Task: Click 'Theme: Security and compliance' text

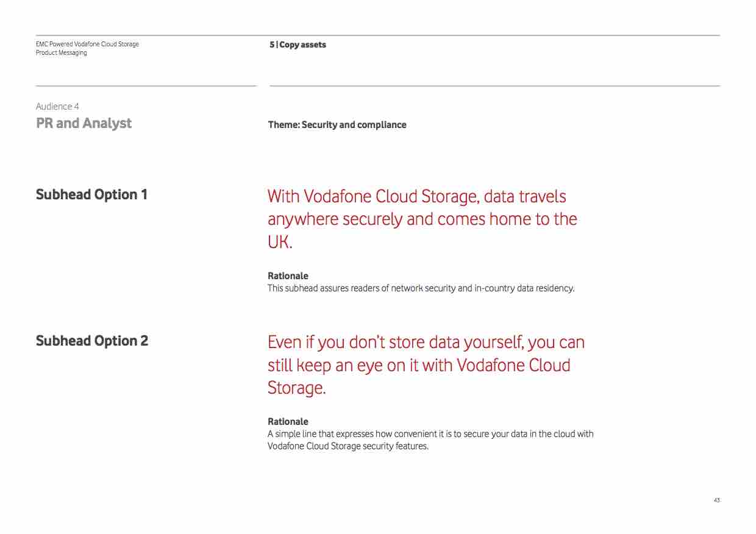Action: 337,125
